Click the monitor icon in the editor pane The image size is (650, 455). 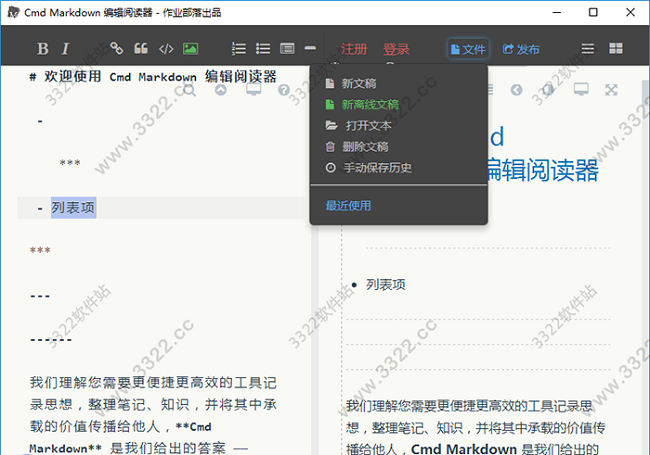pos(253,90)
